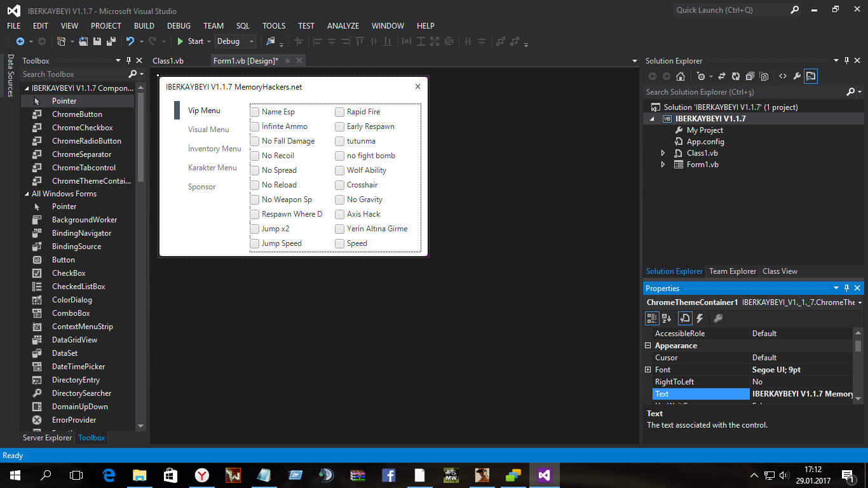The width and height of the screenshot is (868, 488).
Task: Collapse the Appearance category in Properties
Action: (648, 346)
